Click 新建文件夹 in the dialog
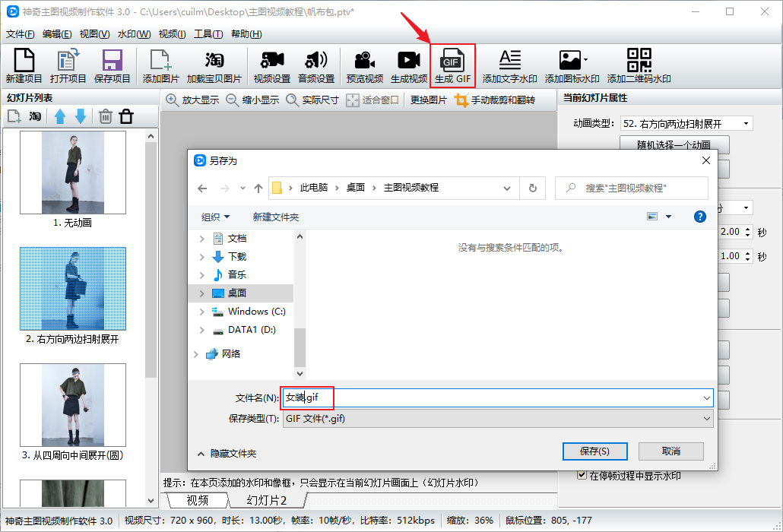The height and width of the screenshot is (532, 783). [276, 217]
